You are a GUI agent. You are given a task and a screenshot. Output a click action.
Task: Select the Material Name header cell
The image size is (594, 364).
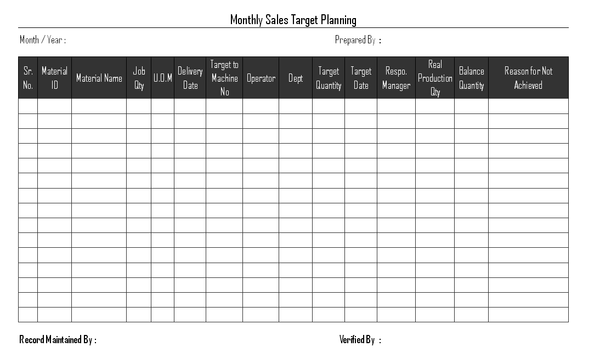pyautogui.click(x=99, y=78)
